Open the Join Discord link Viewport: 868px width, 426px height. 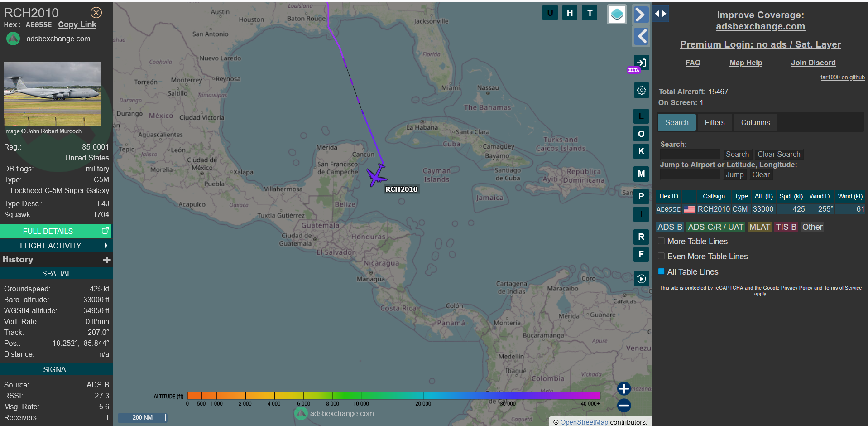pyautogui.click(x=813, y=63)
